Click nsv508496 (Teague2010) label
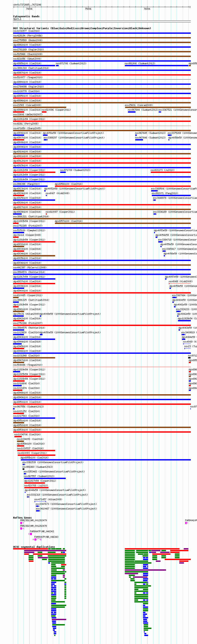This screenshot has width=197, height=644. (x=28, y=365)
